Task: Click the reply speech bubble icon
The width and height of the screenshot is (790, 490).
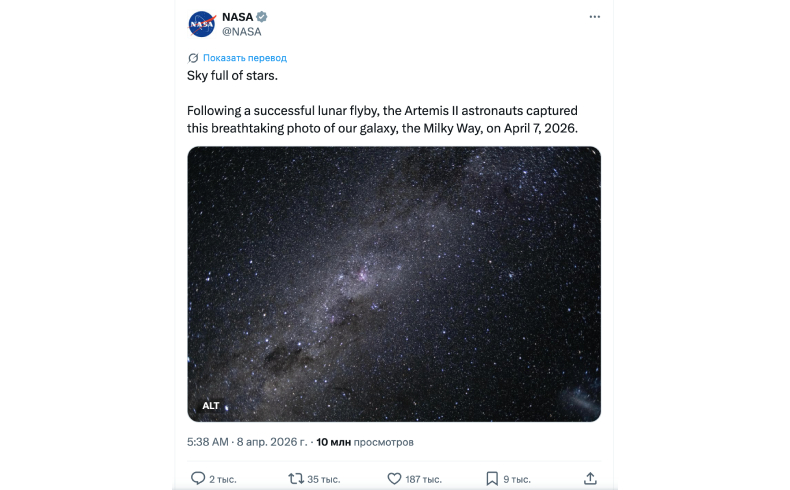Action: pyautogui.click(x=197, y=478)
